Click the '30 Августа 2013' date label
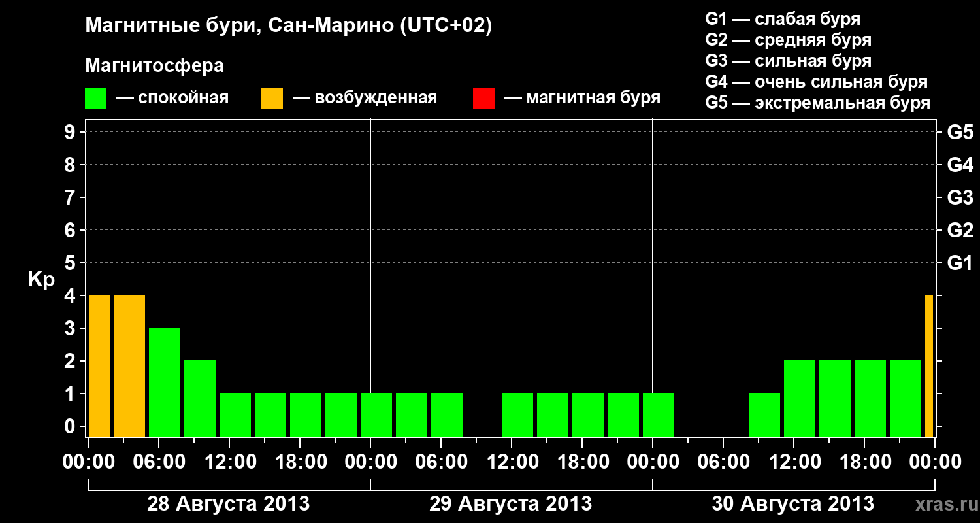Screen dimensions: 980x523 [x=792, y=504]
